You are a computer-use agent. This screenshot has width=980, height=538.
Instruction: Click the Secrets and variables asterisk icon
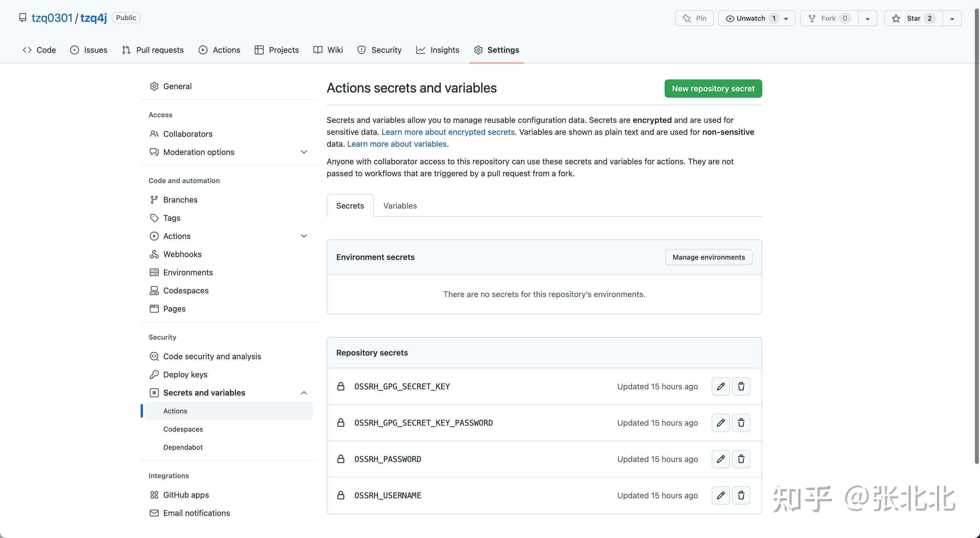[154, 393]
